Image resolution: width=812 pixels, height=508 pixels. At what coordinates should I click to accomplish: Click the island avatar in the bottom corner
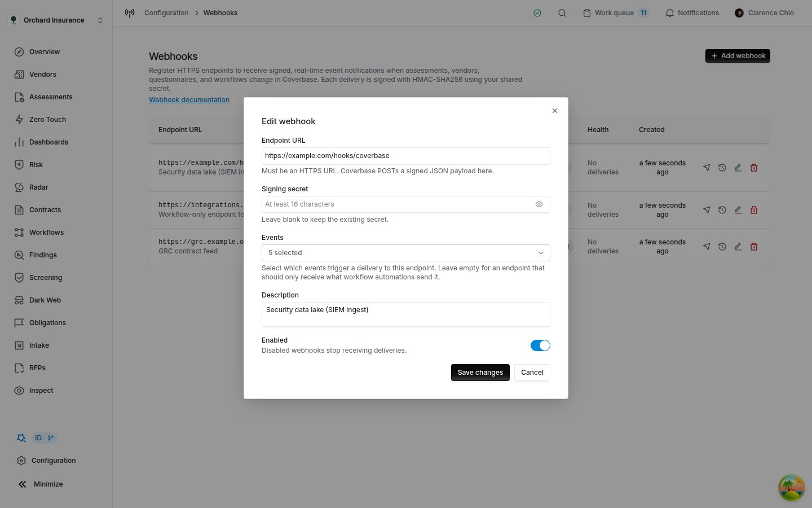[x=792, y=488]
